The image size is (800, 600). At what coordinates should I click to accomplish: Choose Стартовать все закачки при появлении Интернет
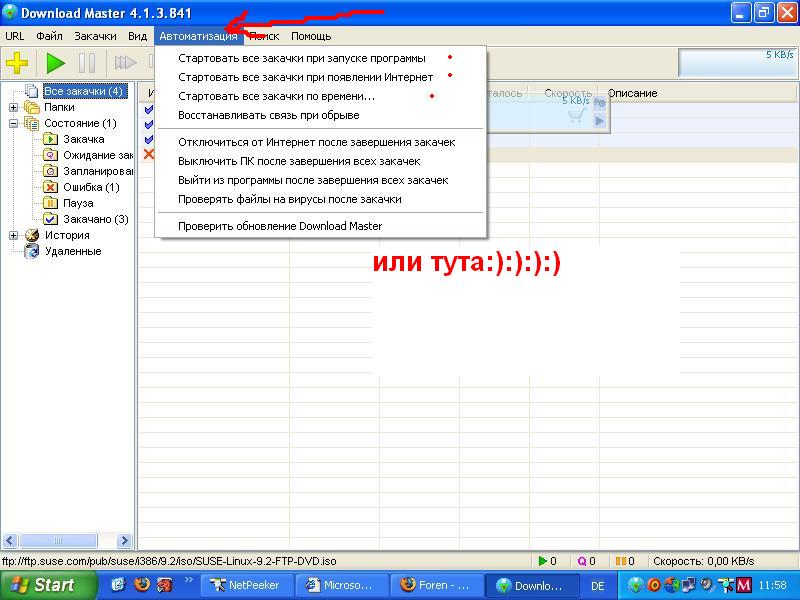coord(320,77)
